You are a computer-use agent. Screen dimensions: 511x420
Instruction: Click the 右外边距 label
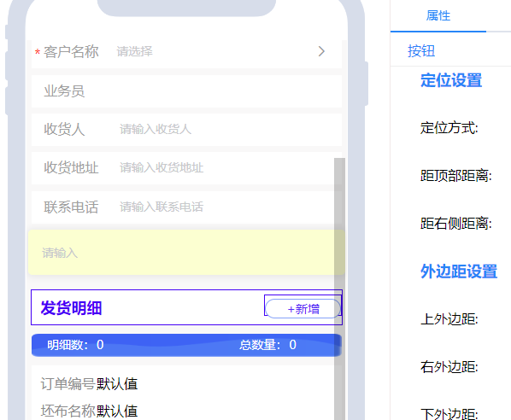pos(449,367)
